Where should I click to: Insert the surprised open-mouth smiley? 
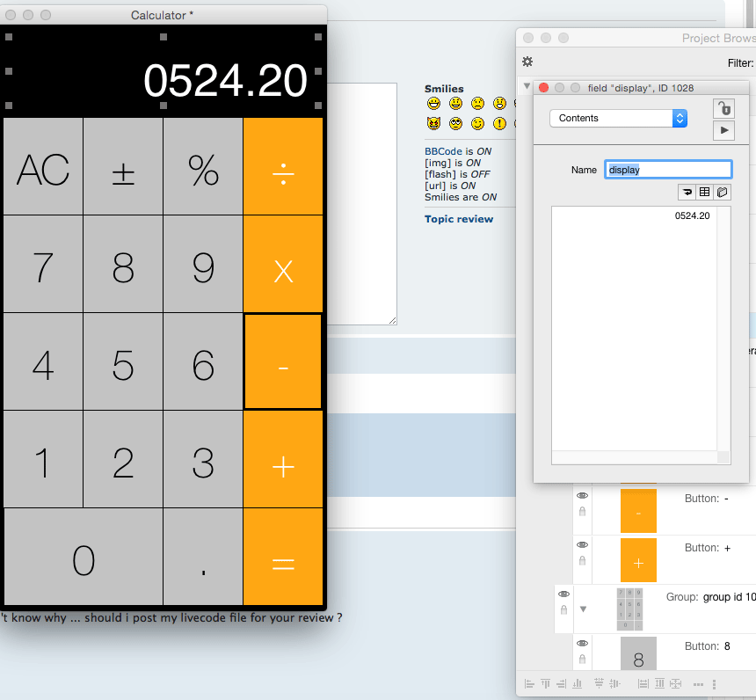(499, 103)
